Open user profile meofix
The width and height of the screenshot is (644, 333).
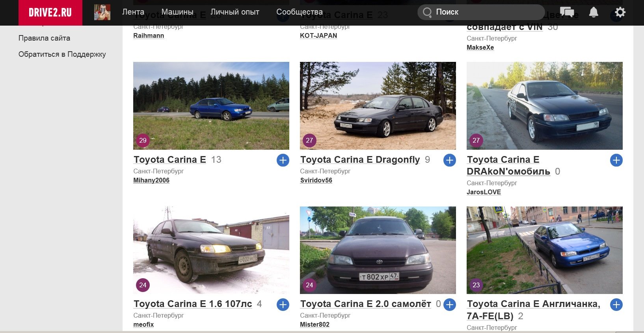click(143, 324)
